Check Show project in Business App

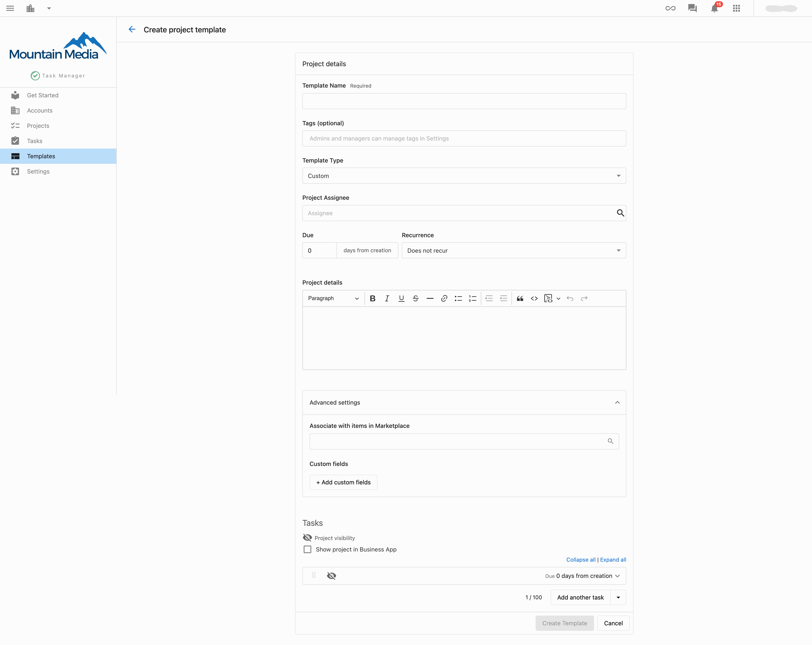[307, 549]
